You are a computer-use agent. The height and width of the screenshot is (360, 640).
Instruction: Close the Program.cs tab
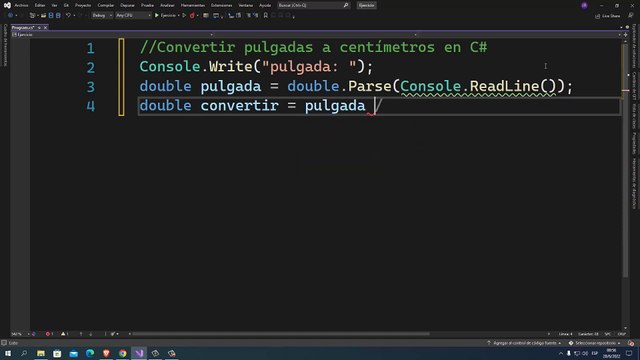pos(45,27)
